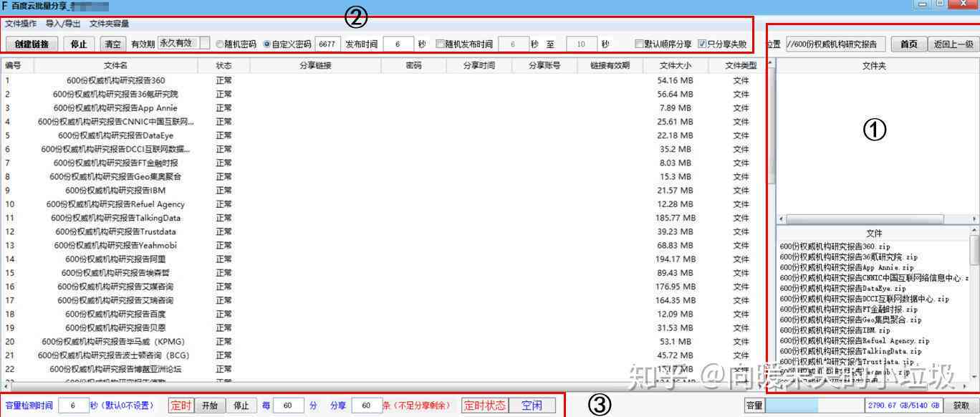The height and width of the screenshot is (417, 980).
Task: Click the 分享 60 条 count input field
Action: [367, 406]
